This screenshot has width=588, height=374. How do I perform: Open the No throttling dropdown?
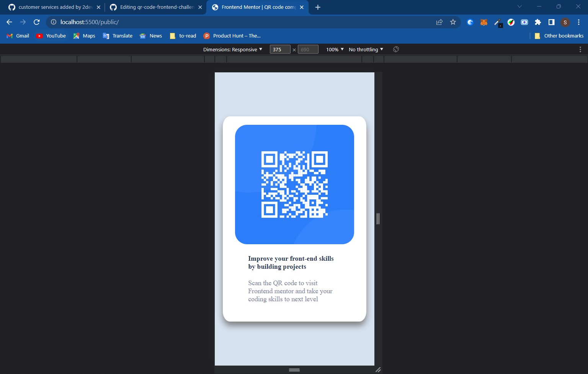(x=365, y=49)
